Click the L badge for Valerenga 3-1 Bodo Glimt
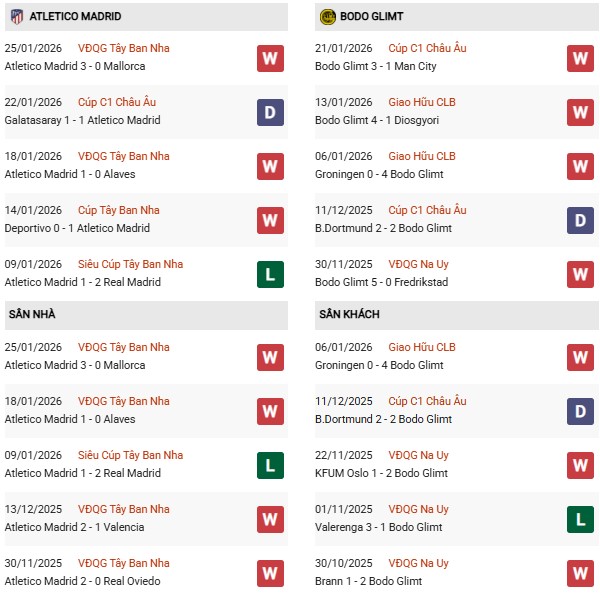The image size is (600, 594). [x=581, y=519]
